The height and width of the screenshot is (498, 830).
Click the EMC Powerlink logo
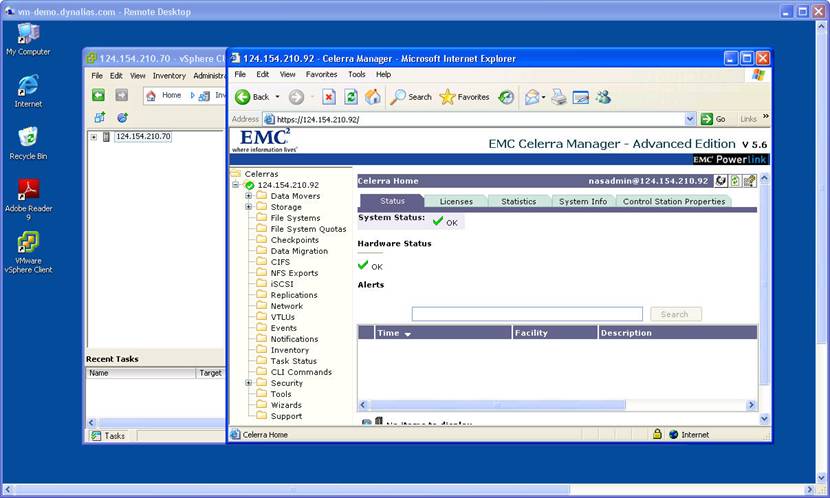coord(730,159)
